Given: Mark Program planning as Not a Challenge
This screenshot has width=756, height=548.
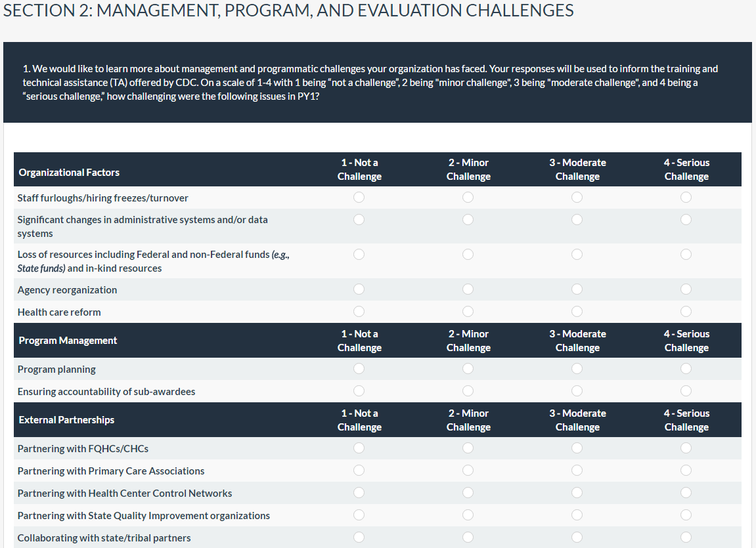Looking at the screenshot, I should [359, 369].
